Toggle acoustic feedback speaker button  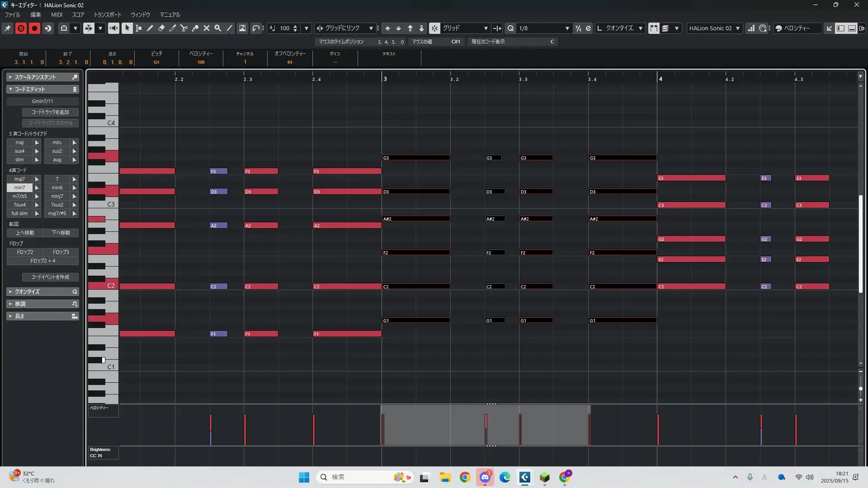pyautogui.click(x=113, y=28)
